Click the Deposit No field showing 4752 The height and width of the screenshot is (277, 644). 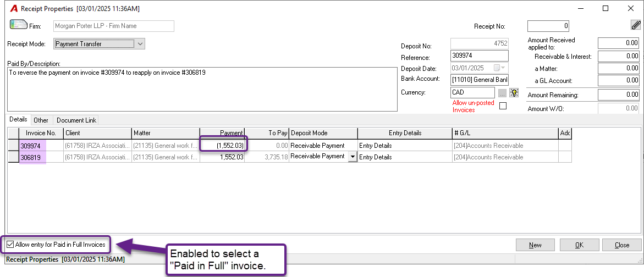(480, 43)
